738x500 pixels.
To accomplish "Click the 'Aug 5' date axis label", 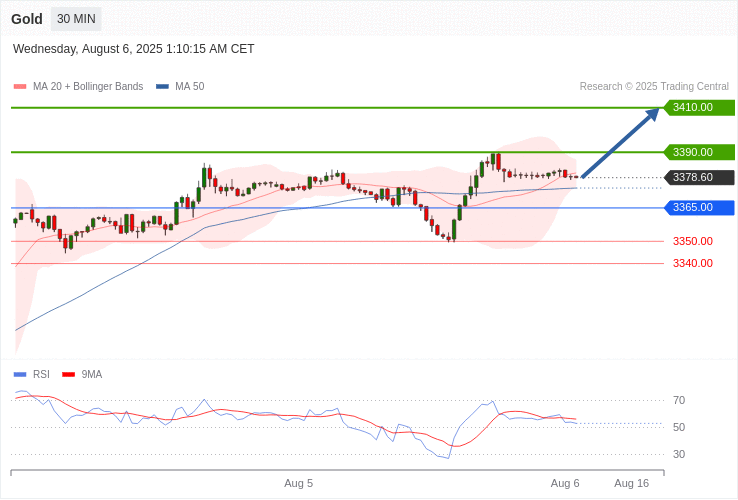I will pos(298,484).
